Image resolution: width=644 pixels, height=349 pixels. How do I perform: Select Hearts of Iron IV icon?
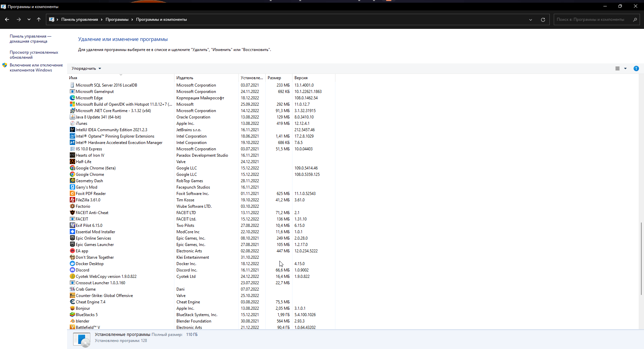[72, 155]
